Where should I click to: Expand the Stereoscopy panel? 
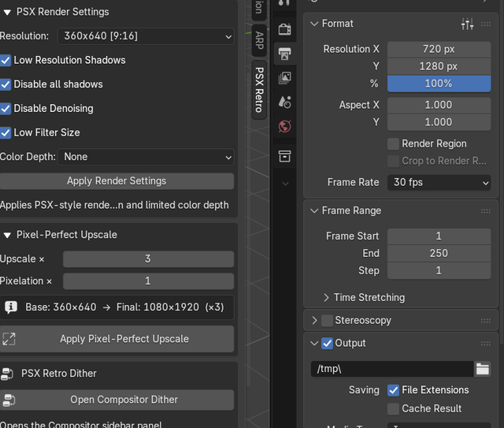pos(314,321)
